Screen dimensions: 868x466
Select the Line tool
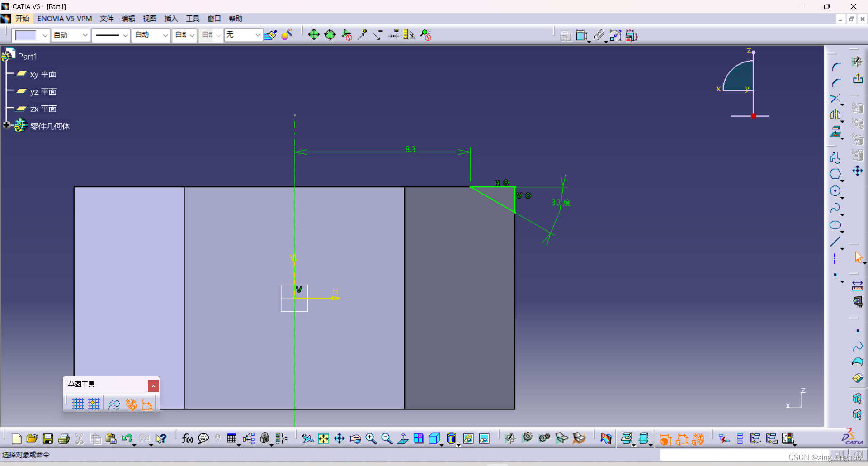click(836, 242)
